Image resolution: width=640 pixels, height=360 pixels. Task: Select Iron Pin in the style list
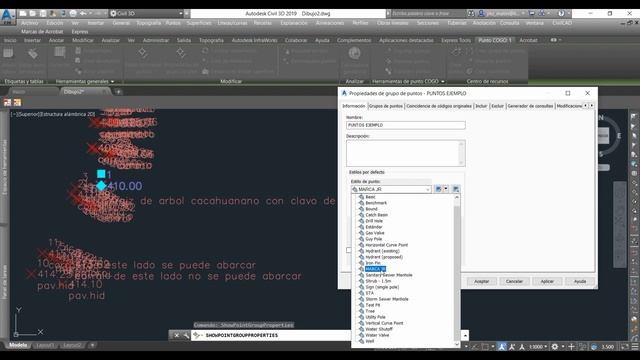373,263
